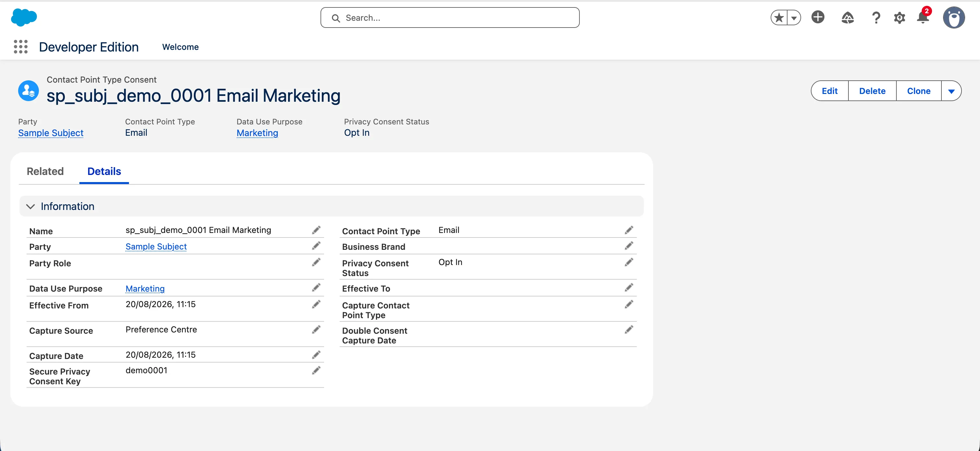
Task: Edit the Effective To pencil icon
Action: click(629, 287)
